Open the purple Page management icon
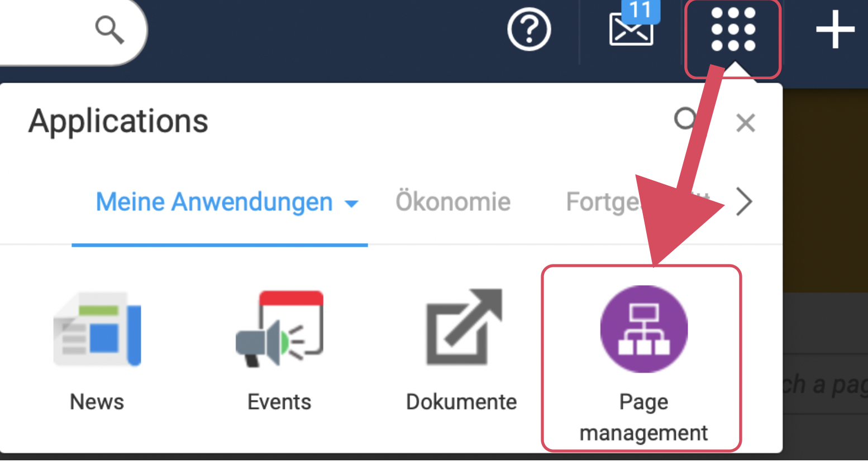868x462 pixels. click(643, 329)
